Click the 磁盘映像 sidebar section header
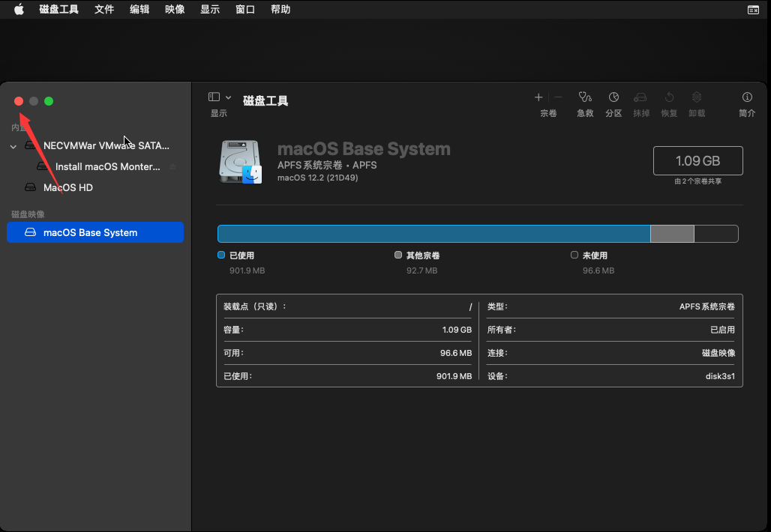The width and height of the screenshot is (771, 532). click(x=28, y=214)
